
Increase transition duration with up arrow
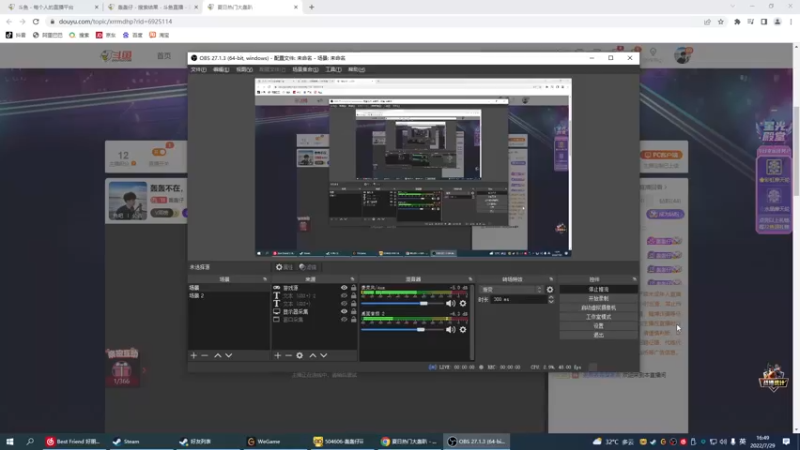point(551,297)
